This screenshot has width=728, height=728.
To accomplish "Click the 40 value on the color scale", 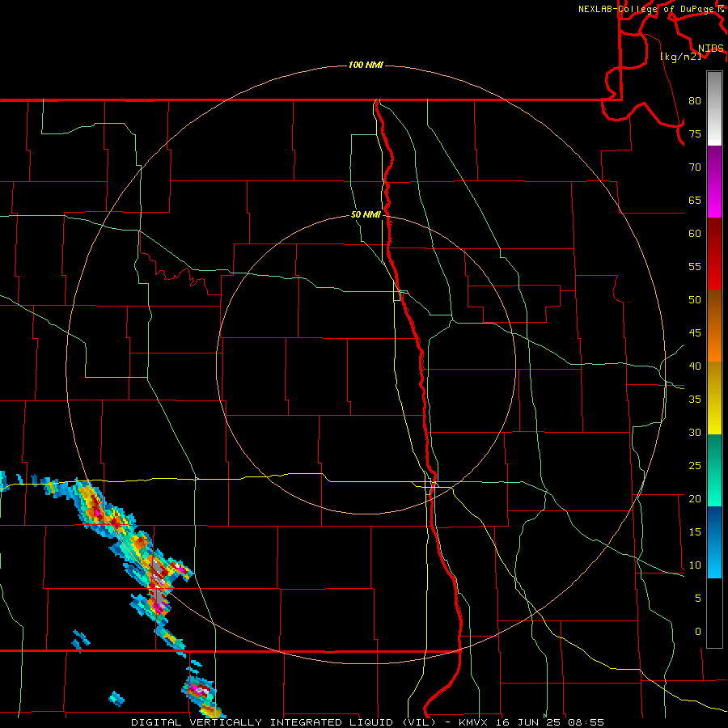I will [695, 366].
